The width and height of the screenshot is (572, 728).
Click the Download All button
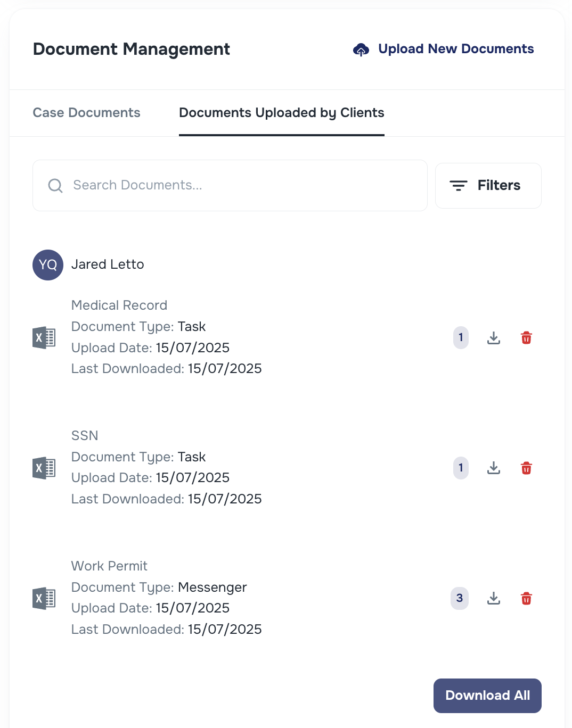click(x=487, y=696)
